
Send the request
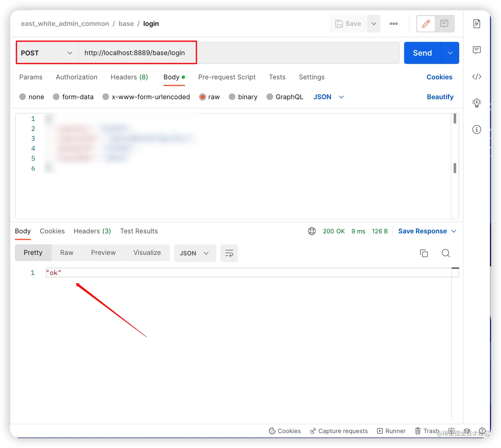pos(422,53)
